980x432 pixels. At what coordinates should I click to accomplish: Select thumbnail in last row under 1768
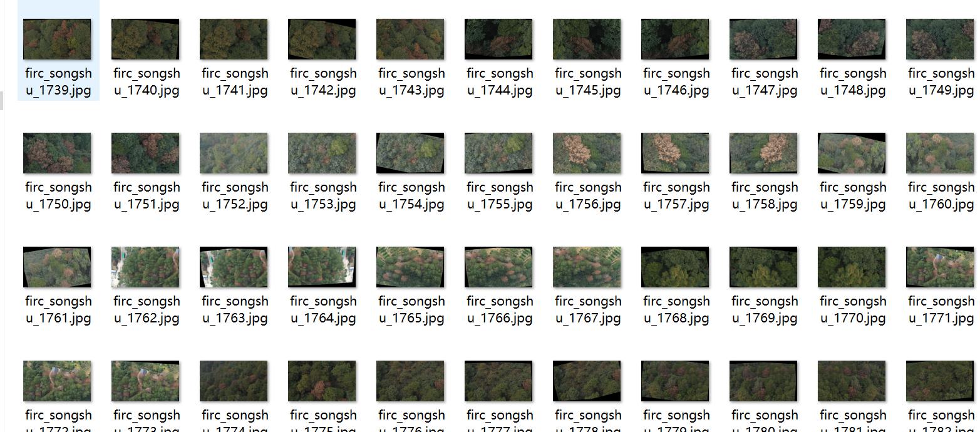click(x=675, y=381)
